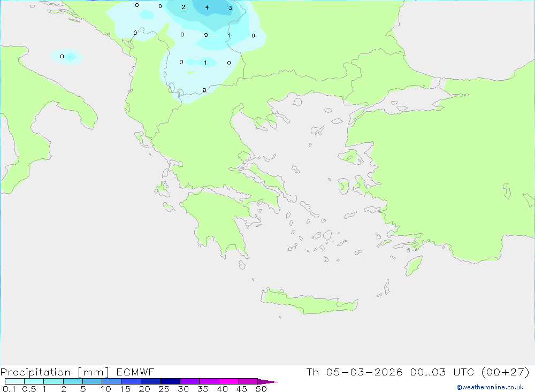Image resolution: width=535 pixels, height=392 pixels.
Task: Select the '45' legend scale label
Action: click(242, 389)
